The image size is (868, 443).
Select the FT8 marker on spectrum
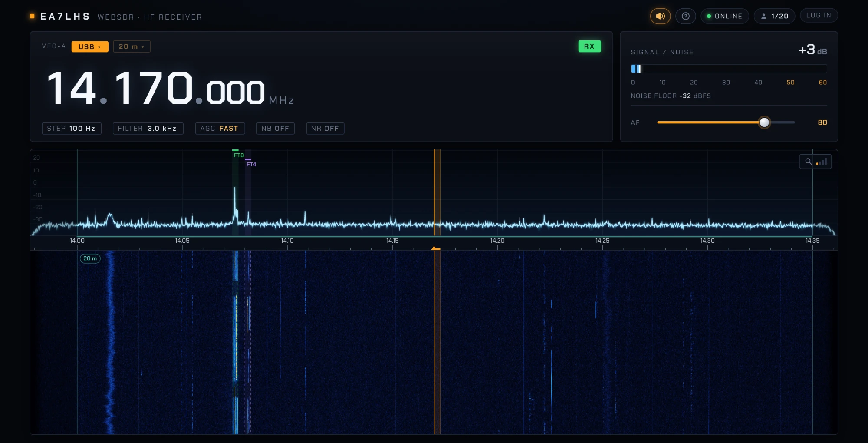pos(238,154)
